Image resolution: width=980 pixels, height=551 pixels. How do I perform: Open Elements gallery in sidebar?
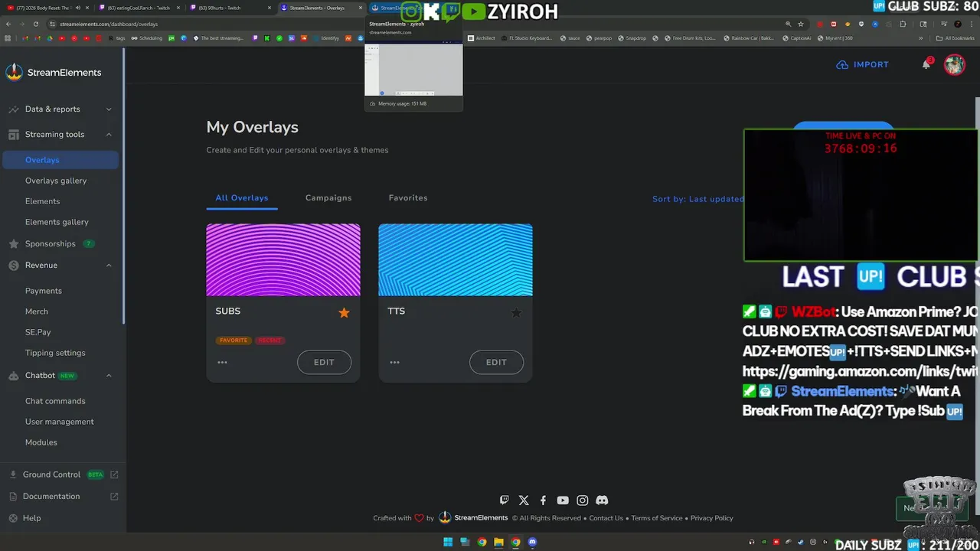(x=57, y=222)
